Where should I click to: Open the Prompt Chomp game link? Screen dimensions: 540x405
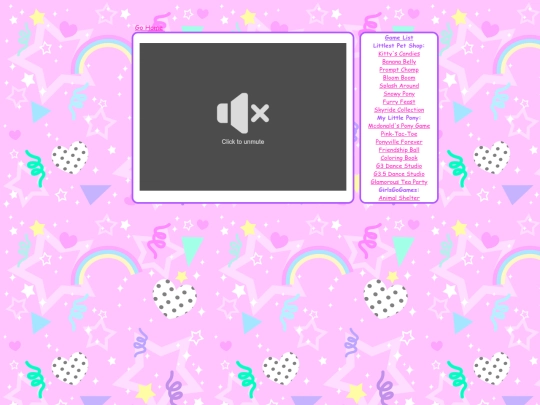click(399, 70)
